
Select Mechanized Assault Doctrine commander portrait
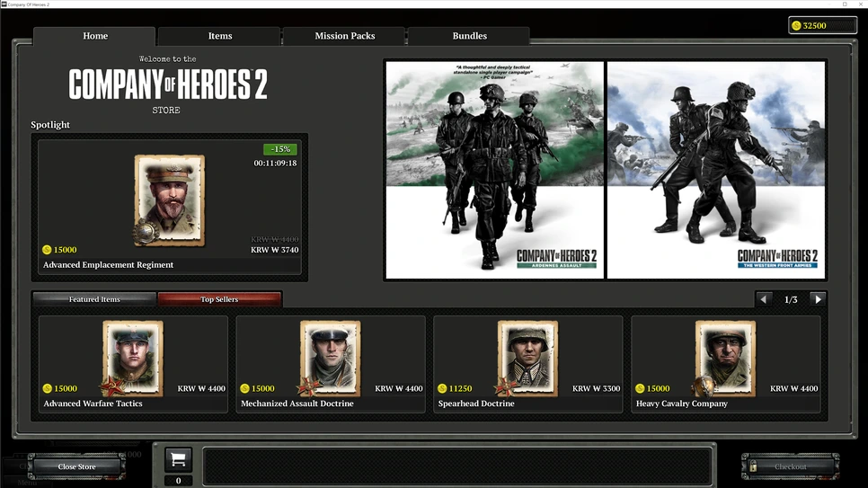point(331,358)
